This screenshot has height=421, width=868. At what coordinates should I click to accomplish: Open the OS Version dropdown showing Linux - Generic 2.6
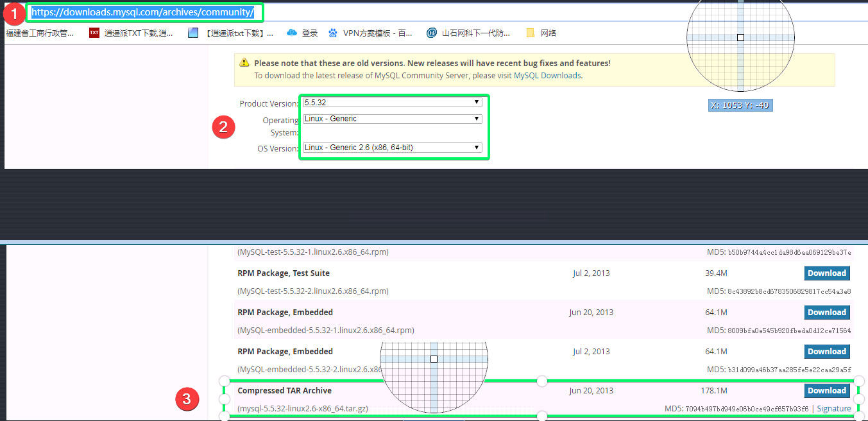point(392,148)
